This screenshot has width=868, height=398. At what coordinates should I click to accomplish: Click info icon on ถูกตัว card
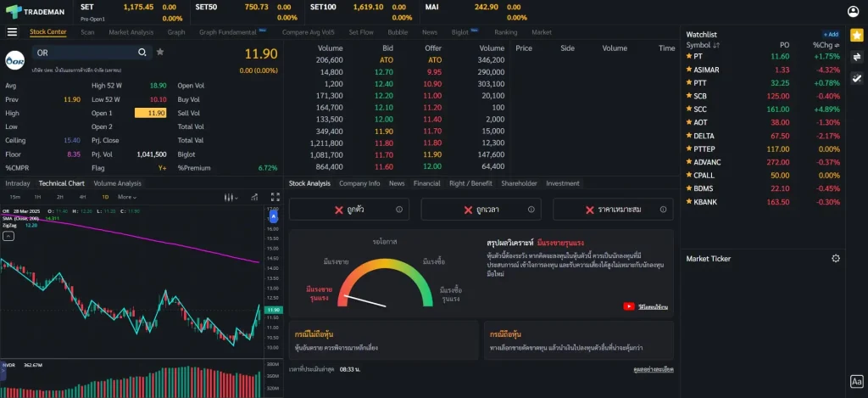click(x=399, y=210)
